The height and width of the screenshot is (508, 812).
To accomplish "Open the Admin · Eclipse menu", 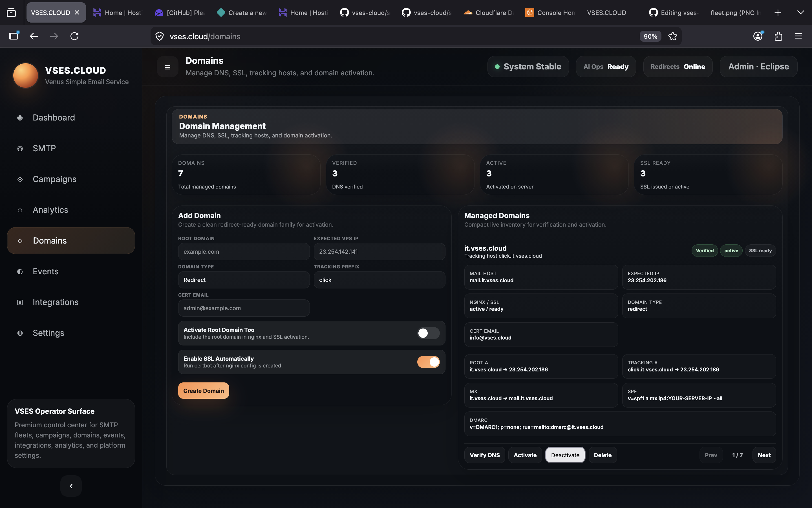I will [x=758, y=67].
